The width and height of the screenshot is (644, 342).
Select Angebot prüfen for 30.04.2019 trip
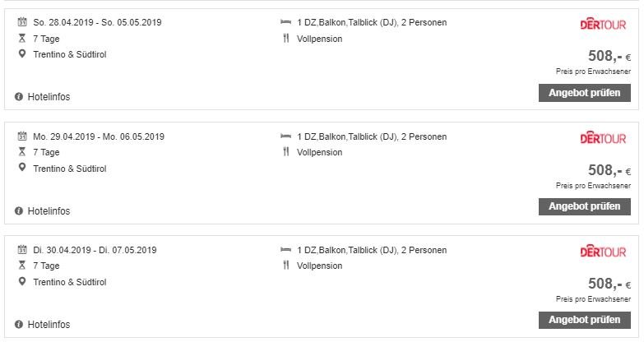585,320
